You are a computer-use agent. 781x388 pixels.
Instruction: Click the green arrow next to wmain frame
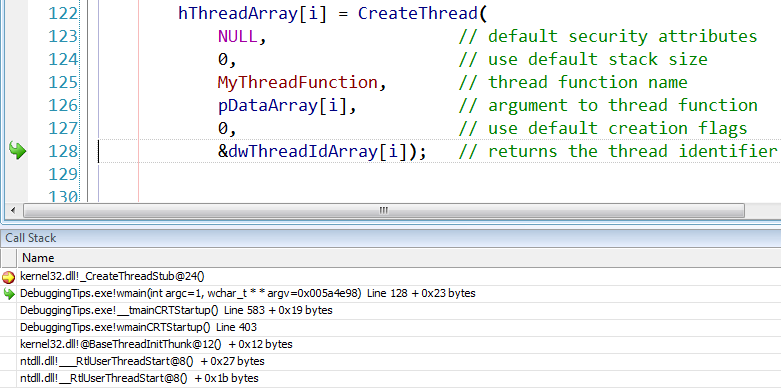pos(8,294)
